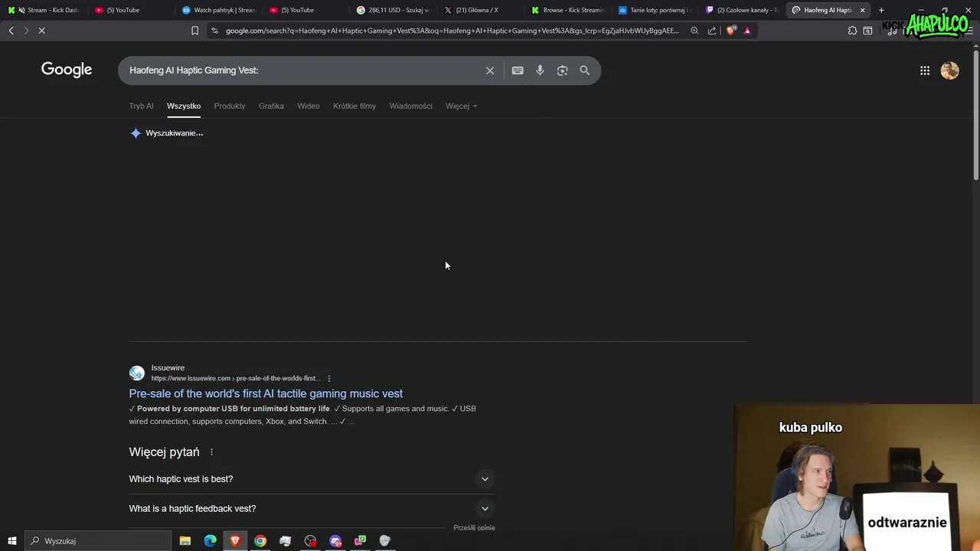Stop page loading in browser toolbar
The height and width of the screenshot is (551, 980).
pos(41,31)
